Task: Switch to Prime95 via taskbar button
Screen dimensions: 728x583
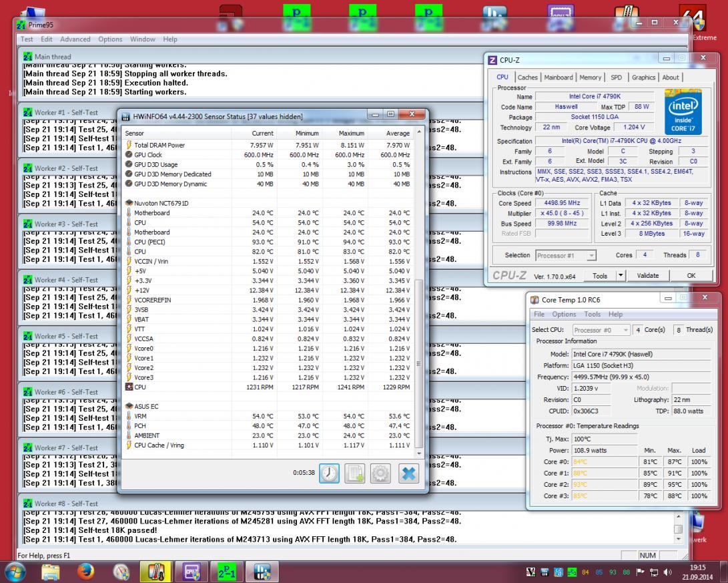Action: [x=227, y=572]
